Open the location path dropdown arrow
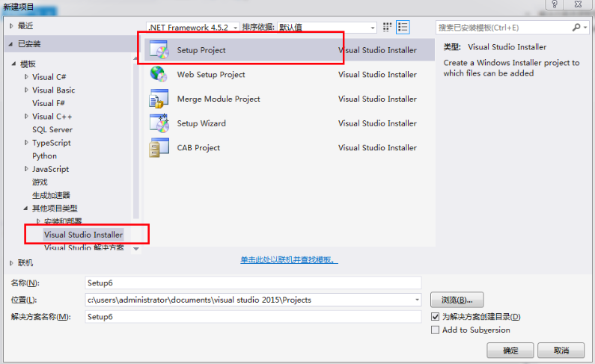The height and width of the screenshot is (364, 595). pyautogui.click(x=417, y=300)
